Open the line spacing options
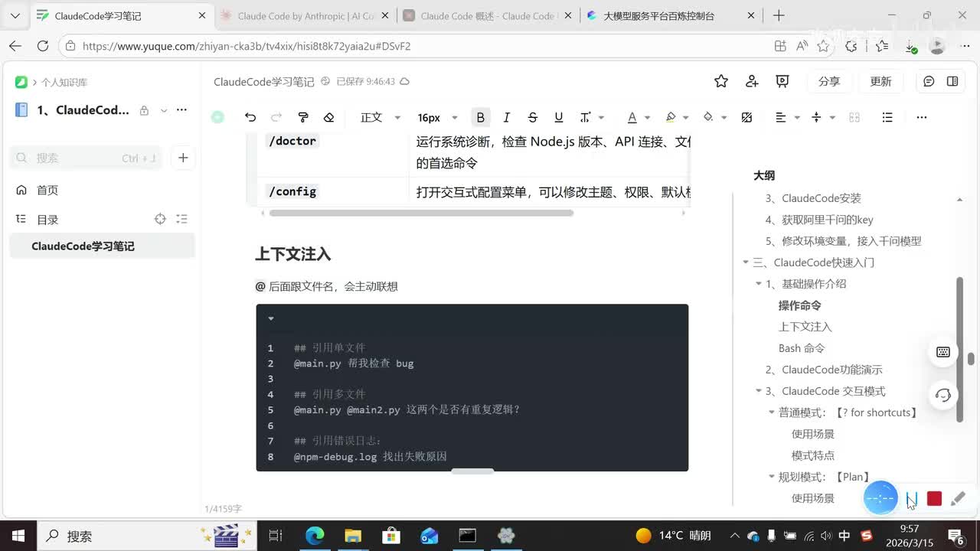 [823, 117]
